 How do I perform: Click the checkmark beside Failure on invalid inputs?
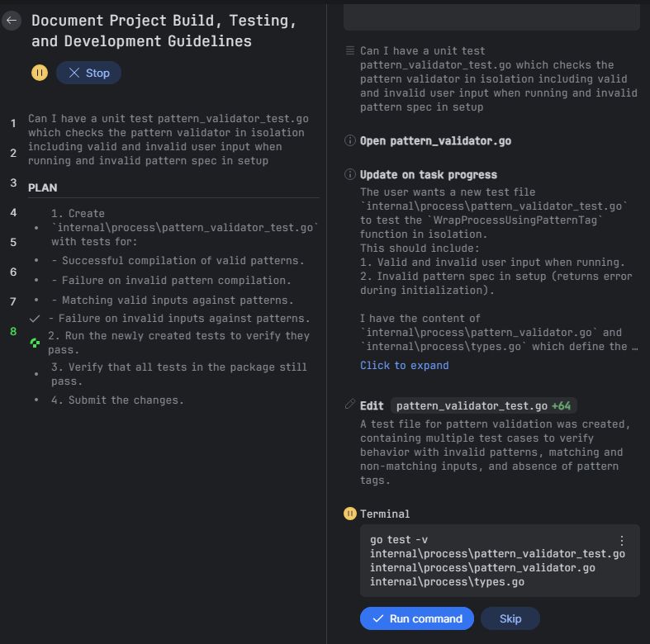tap(35, 318)
